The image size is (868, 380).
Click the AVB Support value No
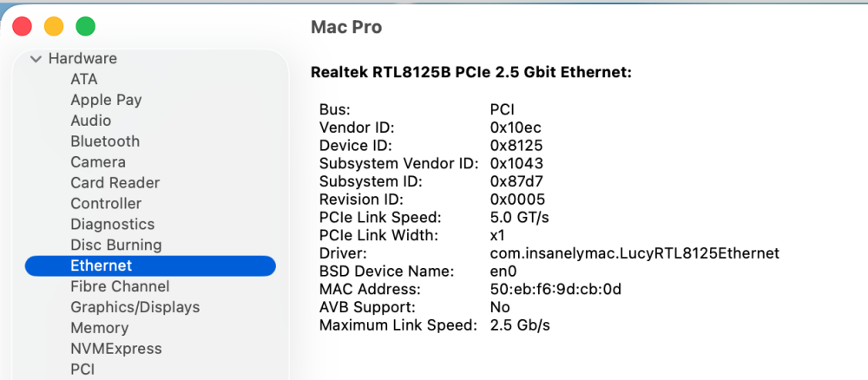(501, 307)
